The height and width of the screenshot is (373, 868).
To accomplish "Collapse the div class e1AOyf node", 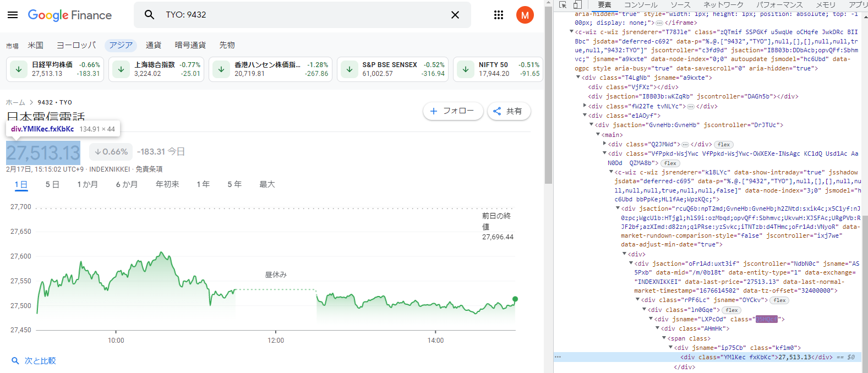I will click(585, 116).
